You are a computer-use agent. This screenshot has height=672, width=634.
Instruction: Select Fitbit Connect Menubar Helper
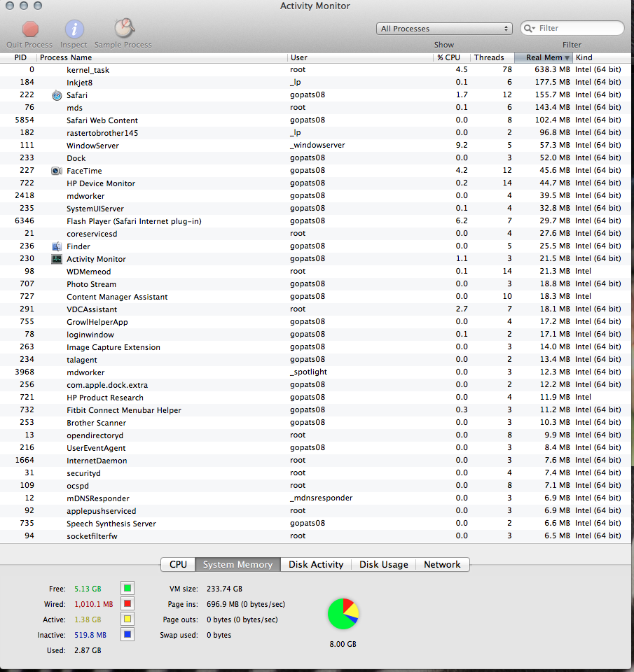(x=315, y=410)
